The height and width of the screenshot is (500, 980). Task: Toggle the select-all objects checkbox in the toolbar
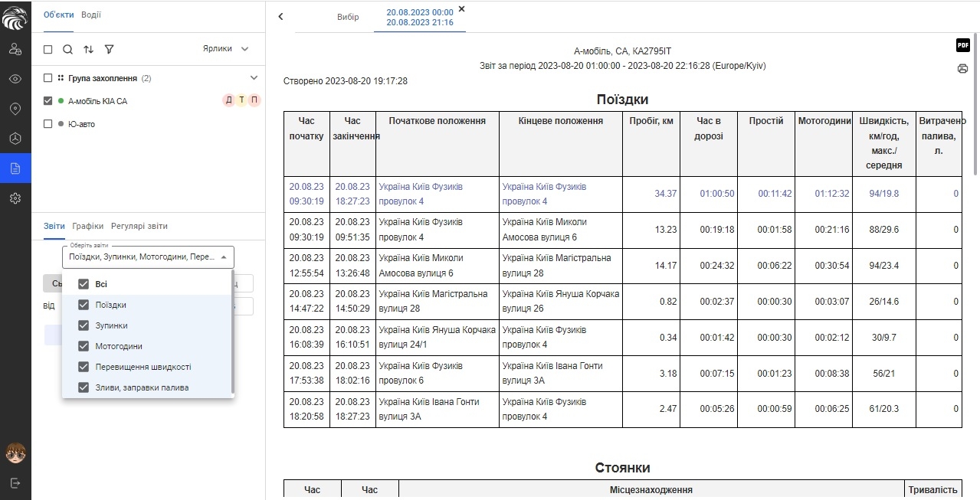[x=48, y=49]
